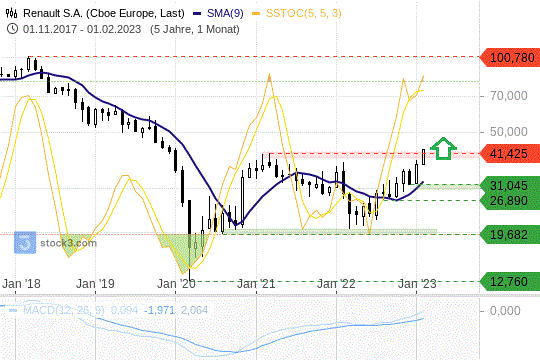Click the Jan '19 time axis label
This screenshot has width=540, height=360.
coord(95,284)
